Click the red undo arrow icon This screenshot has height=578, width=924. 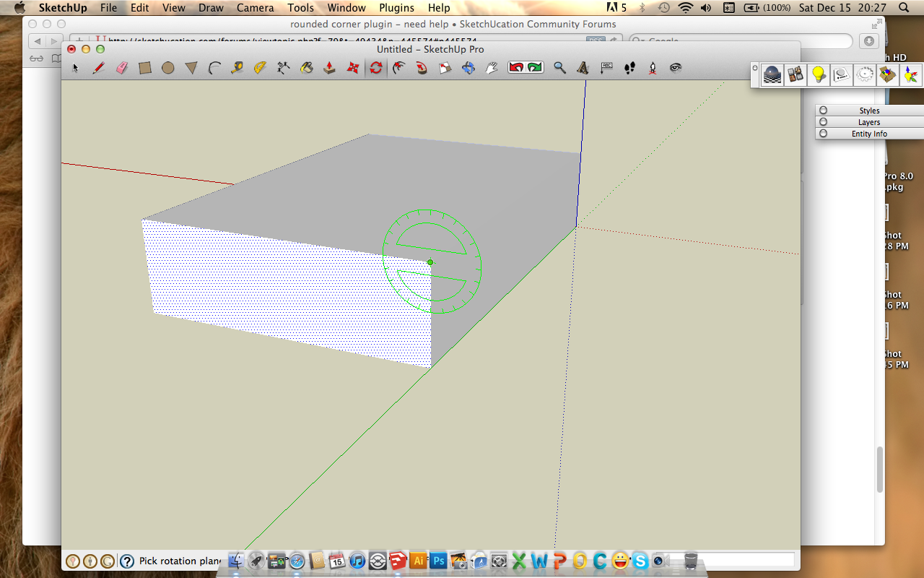coord(517,68)
